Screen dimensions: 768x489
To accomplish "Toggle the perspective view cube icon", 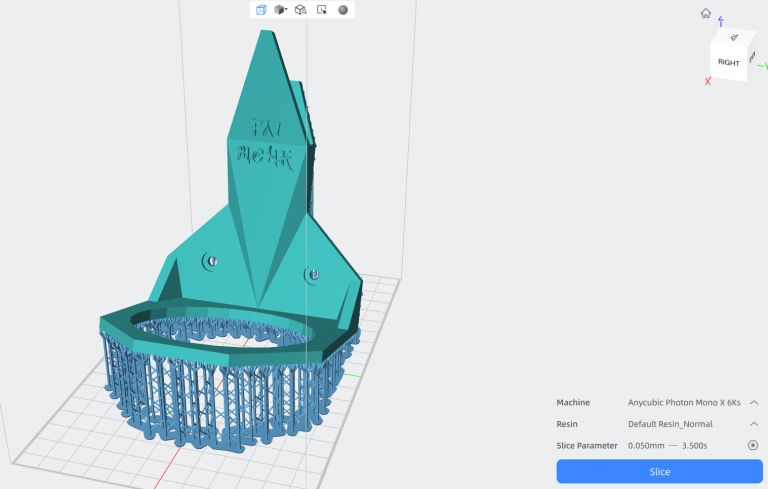I will pos(261,10).
